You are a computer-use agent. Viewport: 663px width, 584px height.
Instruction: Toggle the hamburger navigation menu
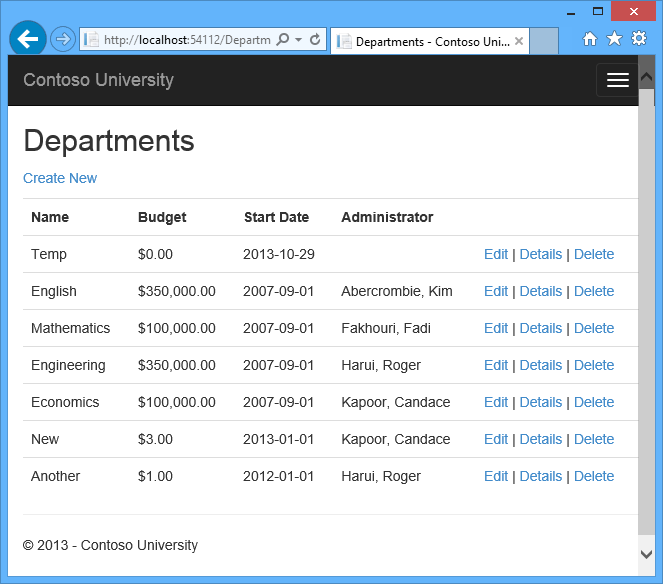[617, 81]
